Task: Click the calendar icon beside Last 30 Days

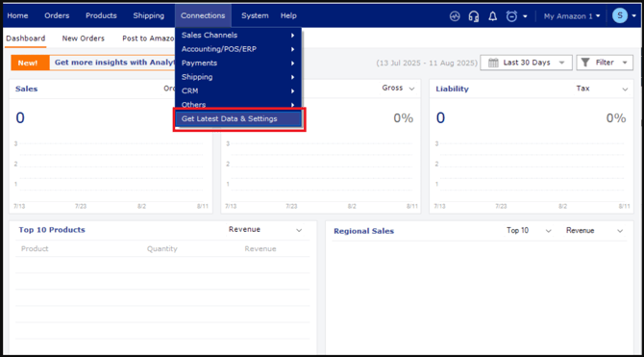Action: [493, 63]
